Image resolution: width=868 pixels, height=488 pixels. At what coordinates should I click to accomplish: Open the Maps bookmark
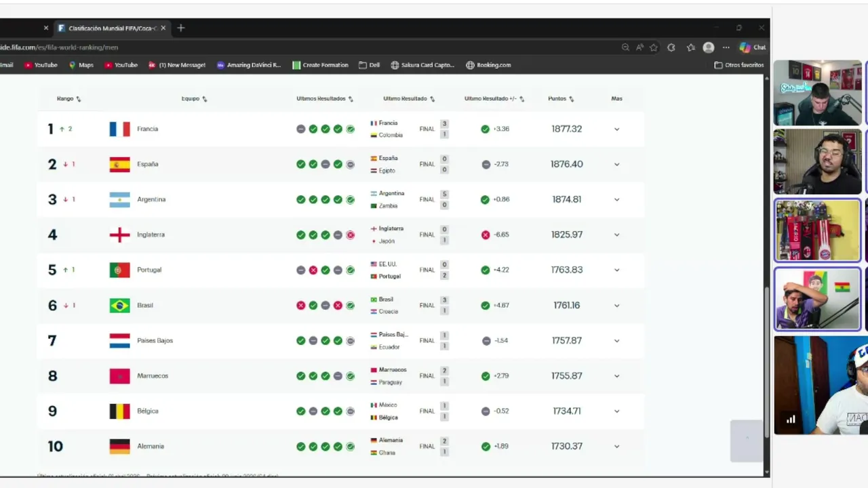(x=81, y=65)
